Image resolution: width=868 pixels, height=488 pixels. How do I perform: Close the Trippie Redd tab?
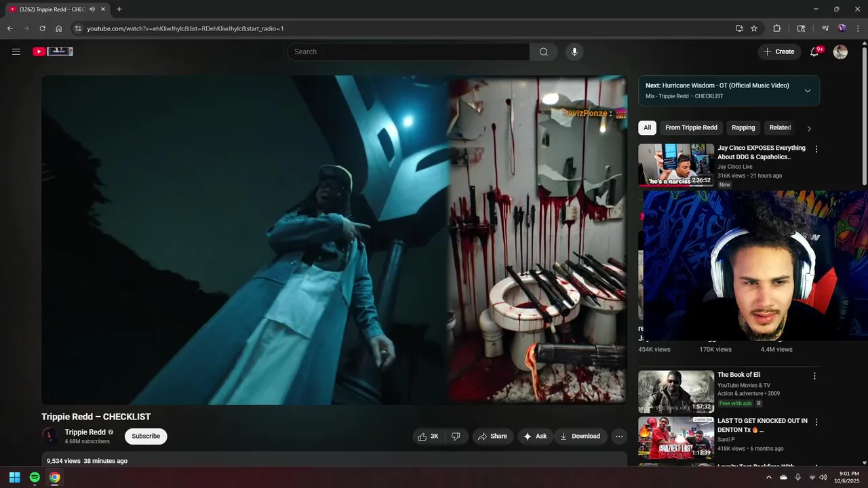coord(103,9)
